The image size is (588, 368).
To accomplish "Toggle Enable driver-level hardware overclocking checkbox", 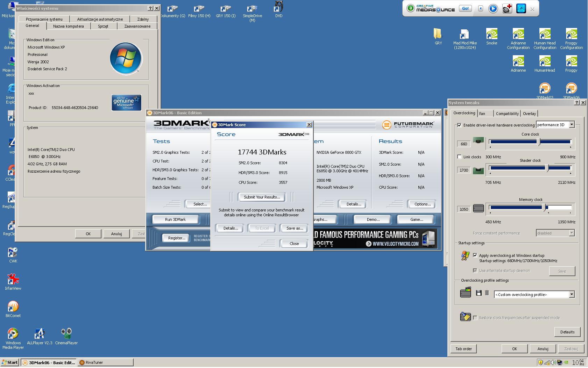I will coord(459,125).
